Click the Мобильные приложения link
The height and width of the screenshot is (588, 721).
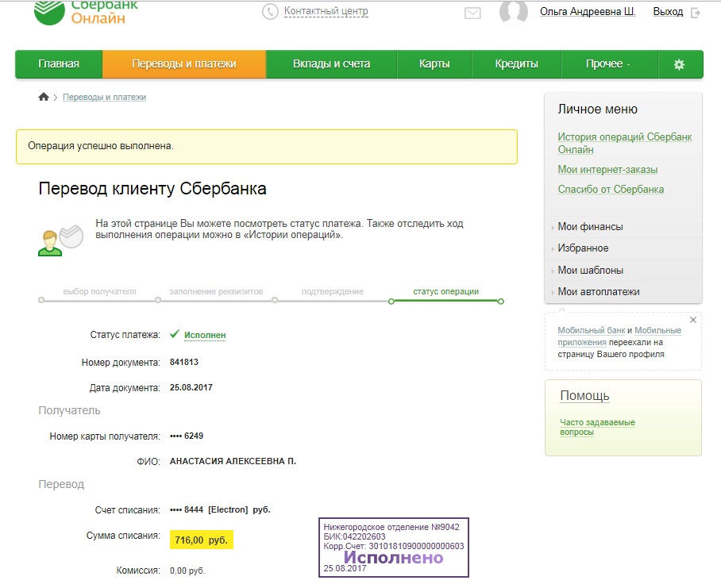tap(619, 336)
